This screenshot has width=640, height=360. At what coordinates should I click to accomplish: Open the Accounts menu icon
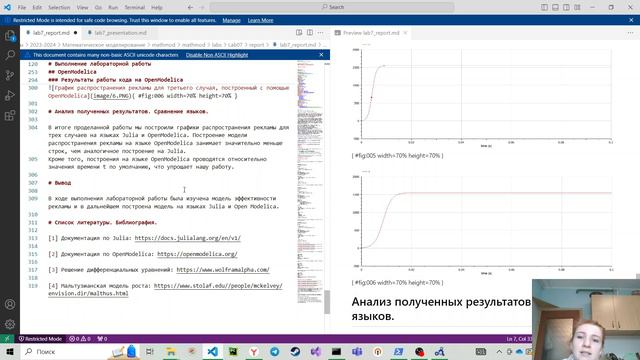(x=10, y=304)
